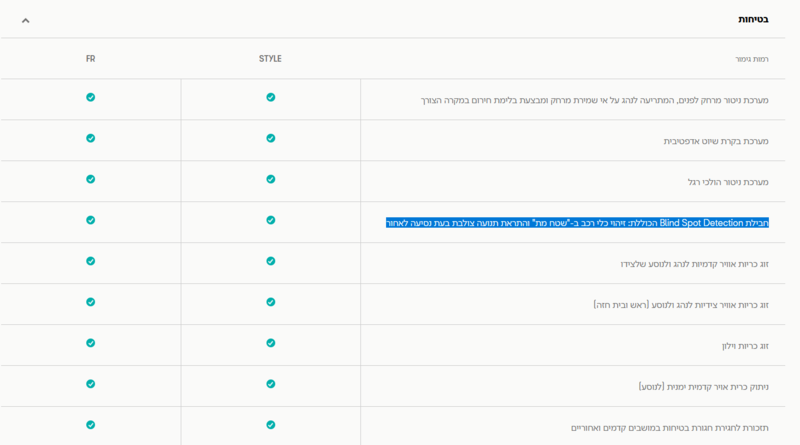Click FR checkmark for ניתוק כרית אויר קדמית
Image resolution: width=800 pixels, height=445 pixels.
(90, 384)
